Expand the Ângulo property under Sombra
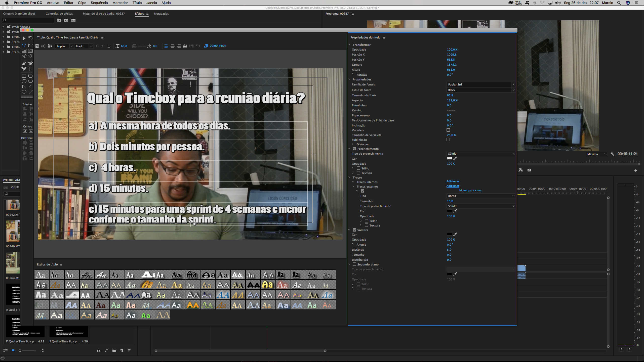Screen dimensions: 644x362 pos(353,244)
